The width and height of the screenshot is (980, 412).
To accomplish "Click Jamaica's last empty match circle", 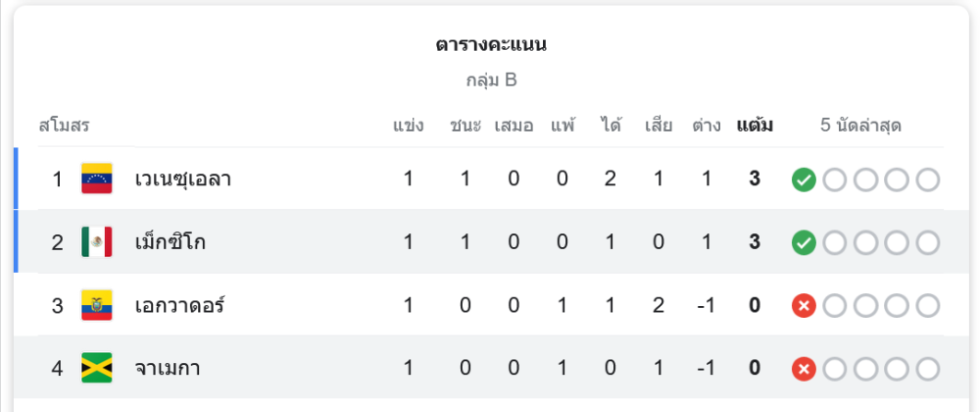I will coord(927,369).
